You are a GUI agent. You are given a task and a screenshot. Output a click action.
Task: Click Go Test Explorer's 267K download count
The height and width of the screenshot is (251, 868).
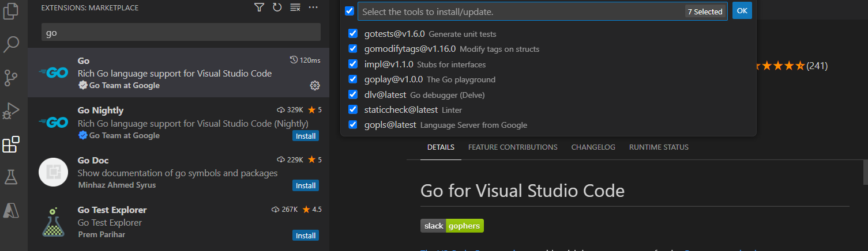pyautogui.click(x=284, y=209)
